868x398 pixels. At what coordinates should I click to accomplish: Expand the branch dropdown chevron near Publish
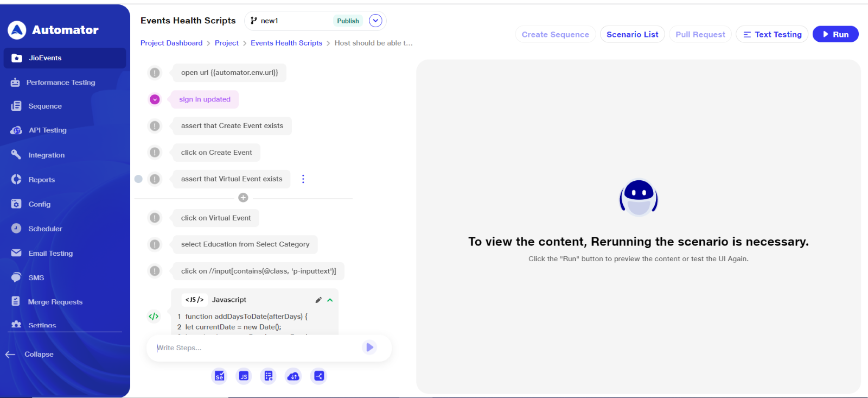click(375, 21)
